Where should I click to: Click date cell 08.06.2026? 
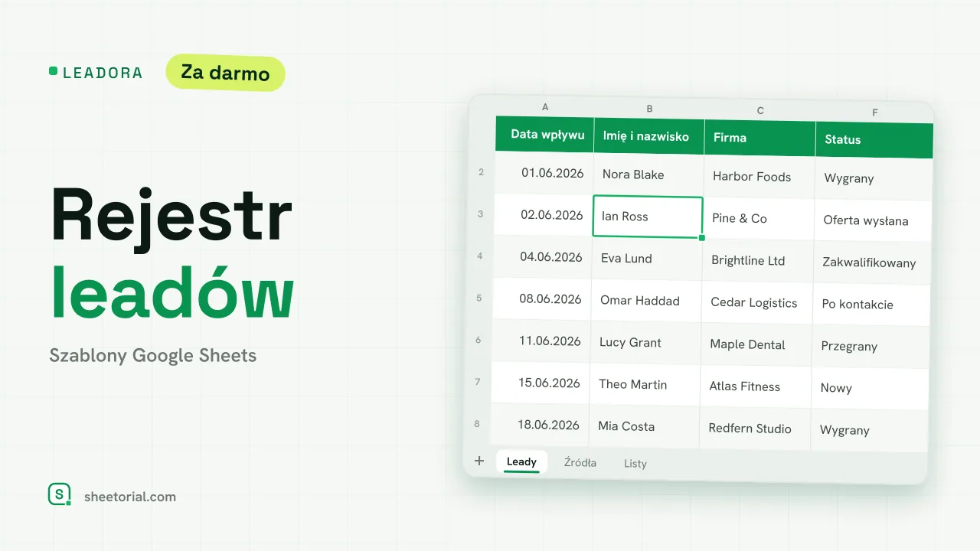click(542, 299)
